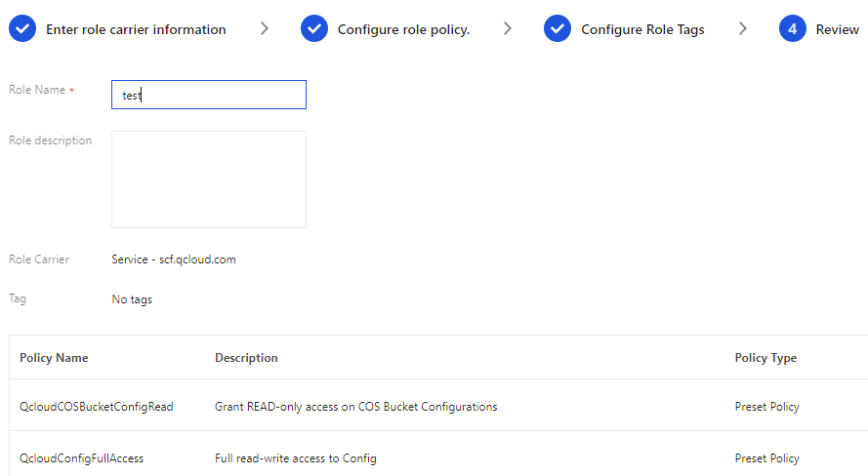This screenshot has height=476, width=868.
Task: Click the Description column header
Action: [x=246, y=358]
